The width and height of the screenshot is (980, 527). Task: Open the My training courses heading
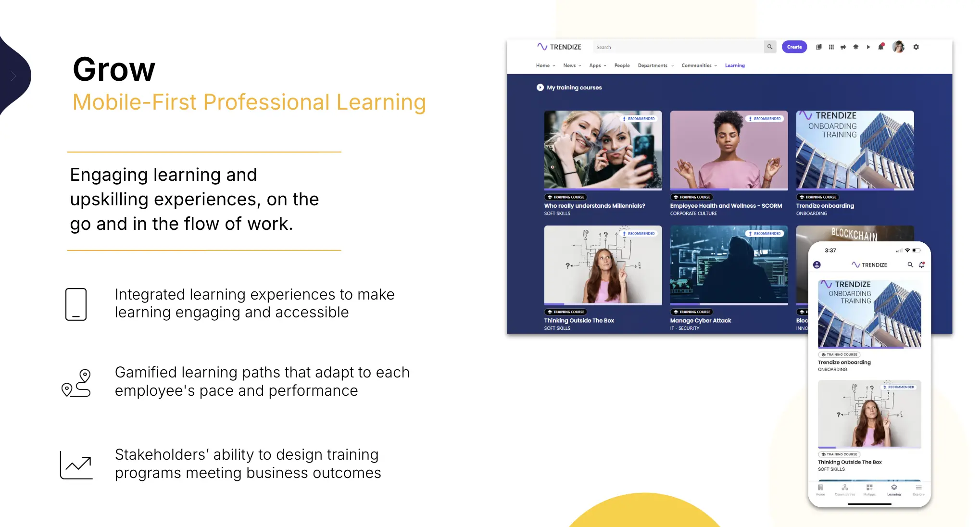(574, 88)
